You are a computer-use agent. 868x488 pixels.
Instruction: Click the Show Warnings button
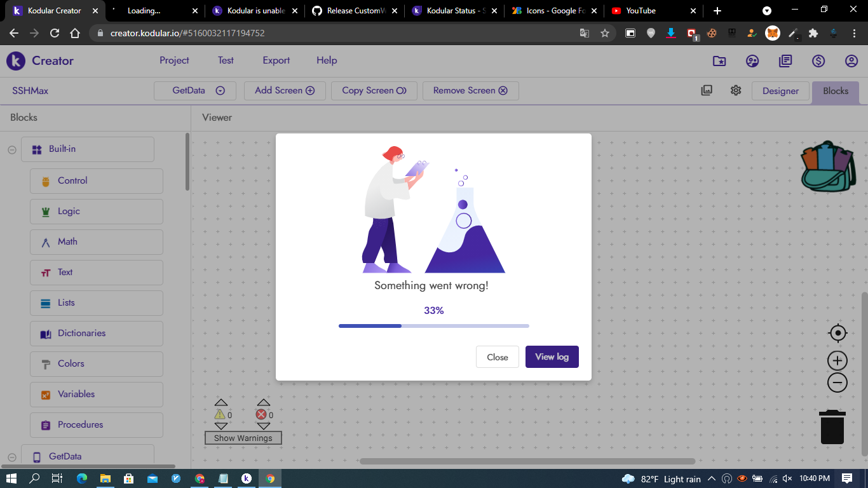point(243,438)
